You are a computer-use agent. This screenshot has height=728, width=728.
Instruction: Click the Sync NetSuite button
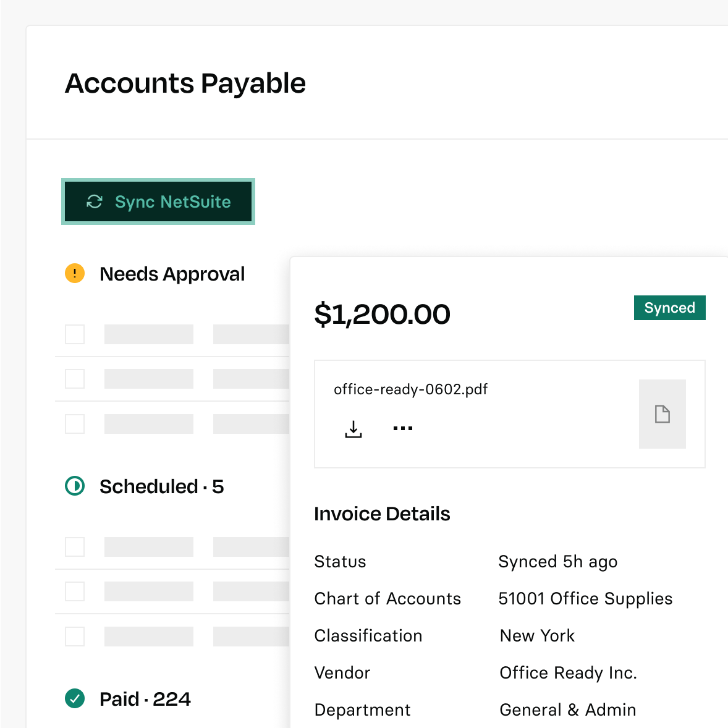pyautogui.click(x=158, y=201)
